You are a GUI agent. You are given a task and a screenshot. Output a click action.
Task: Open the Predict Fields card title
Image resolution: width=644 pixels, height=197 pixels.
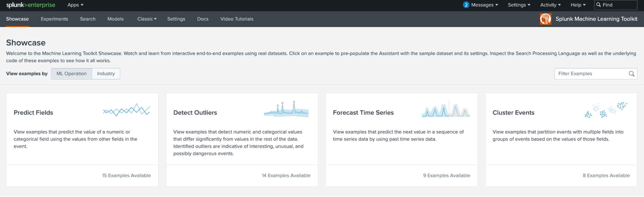pyautogui.click(x=34, y=113)
